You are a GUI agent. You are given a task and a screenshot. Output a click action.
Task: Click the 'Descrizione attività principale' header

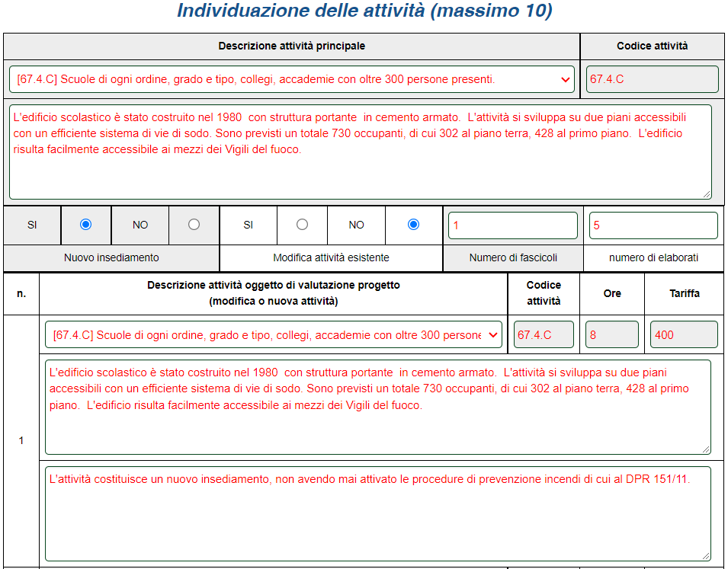pyautogui.click(x=291, y=46)
